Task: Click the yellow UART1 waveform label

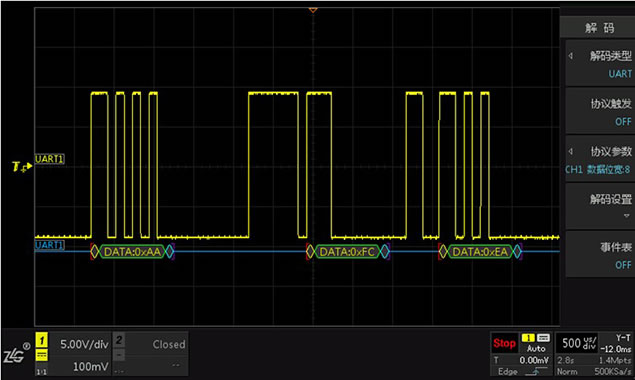Action: tap(49, 159)
